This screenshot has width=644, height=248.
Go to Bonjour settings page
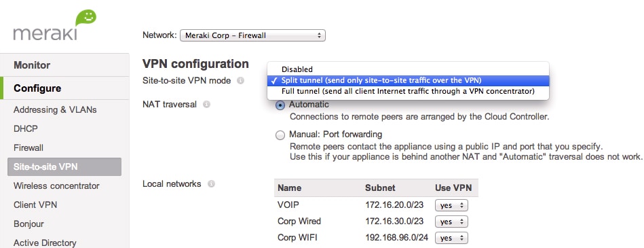(29, 224)
